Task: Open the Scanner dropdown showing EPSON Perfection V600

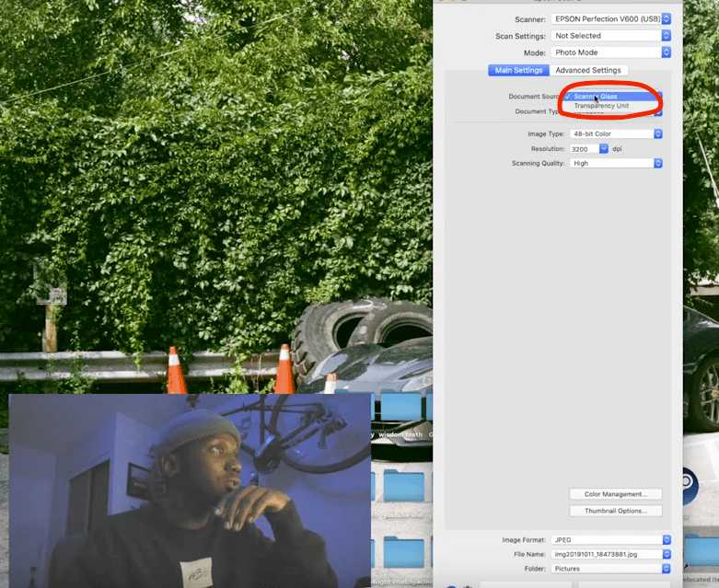Action: pyautogui.click(x=610, y=18)
